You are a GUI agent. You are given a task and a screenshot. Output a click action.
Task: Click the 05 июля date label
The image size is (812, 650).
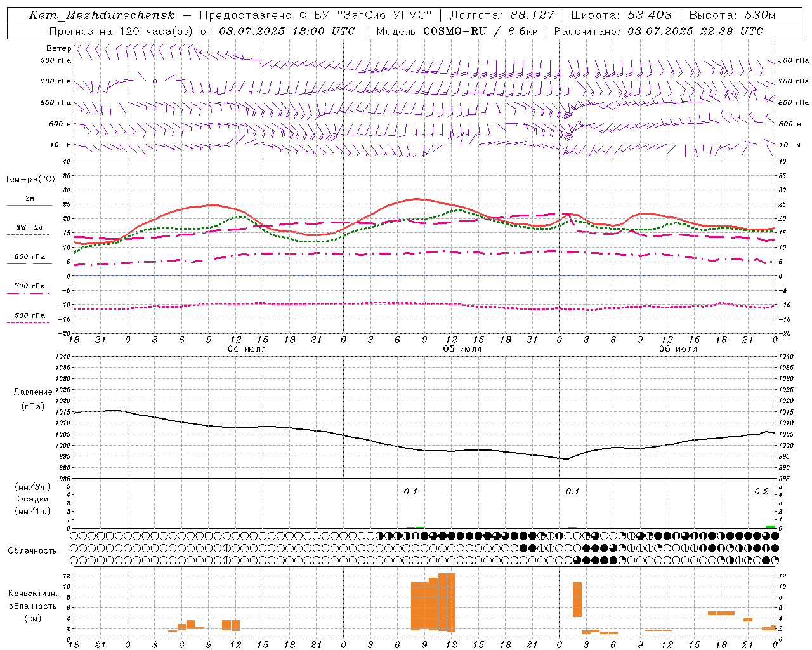tap(462, 349)
